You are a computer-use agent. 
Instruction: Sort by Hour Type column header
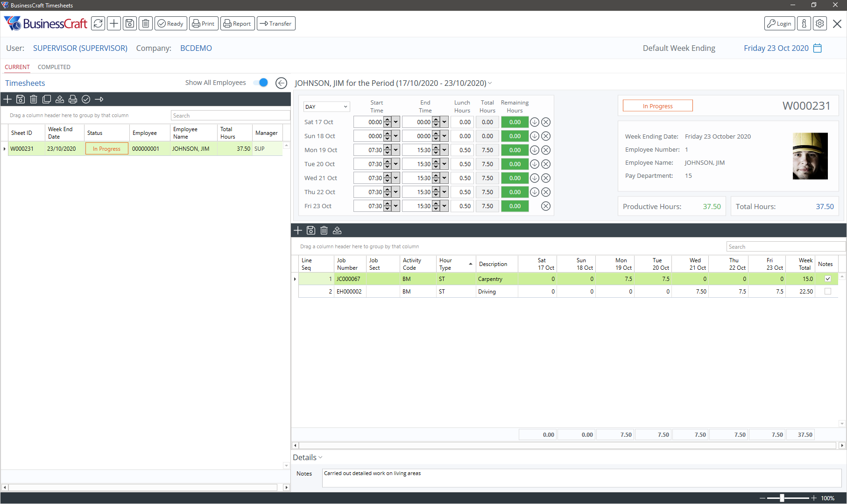click(x=456, y=264)
